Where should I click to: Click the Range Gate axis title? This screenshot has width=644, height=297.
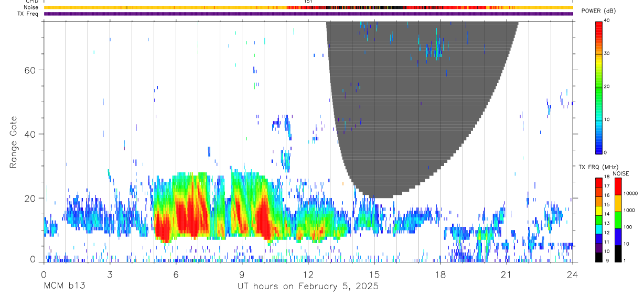(x=14, y=141)
